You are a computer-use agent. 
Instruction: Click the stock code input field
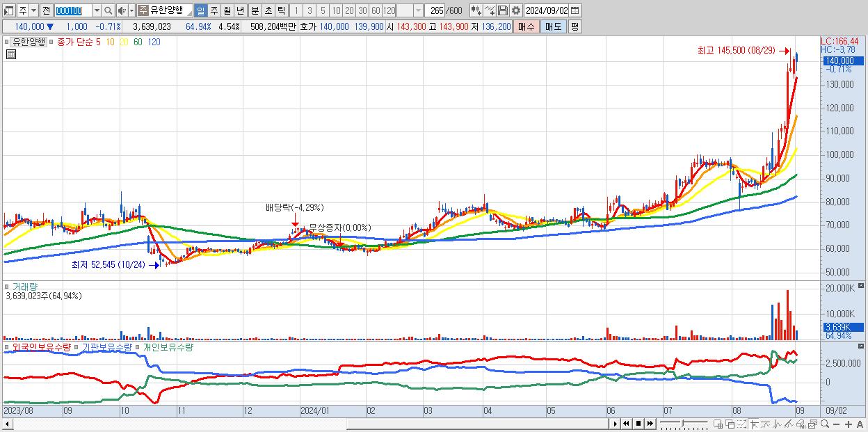tap(73, 10)
